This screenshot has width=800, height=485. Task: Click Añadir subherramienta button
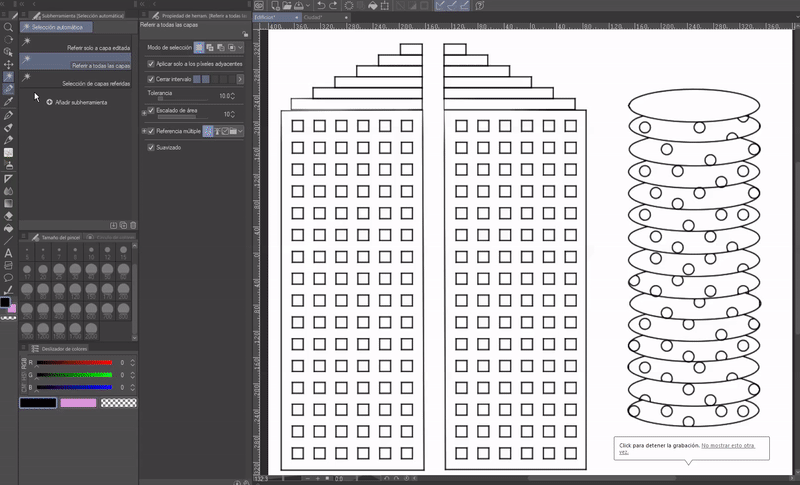(76, 102)
